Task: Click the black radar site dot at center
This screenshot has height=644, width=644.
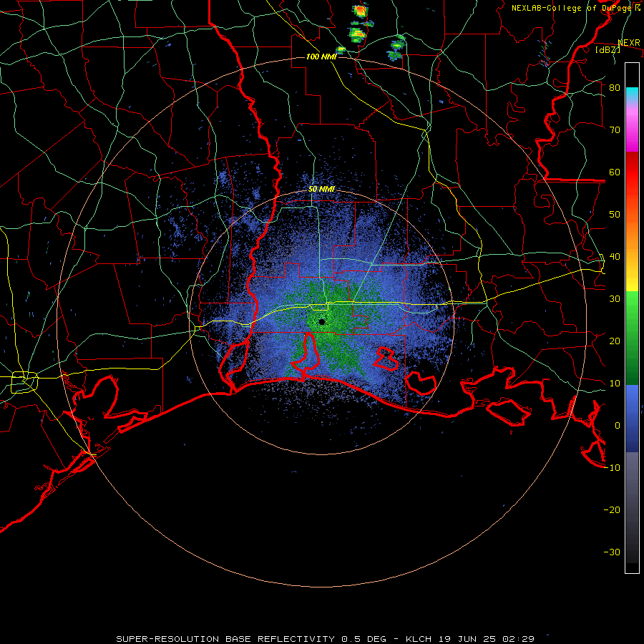Action: tap(322, 322)
